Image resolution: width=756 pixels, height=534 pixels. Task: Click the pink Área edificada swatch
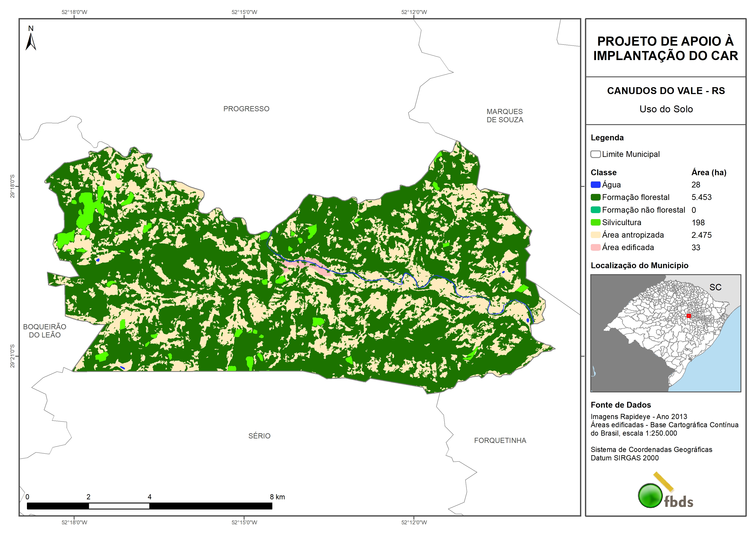click(x=595, y=248)
